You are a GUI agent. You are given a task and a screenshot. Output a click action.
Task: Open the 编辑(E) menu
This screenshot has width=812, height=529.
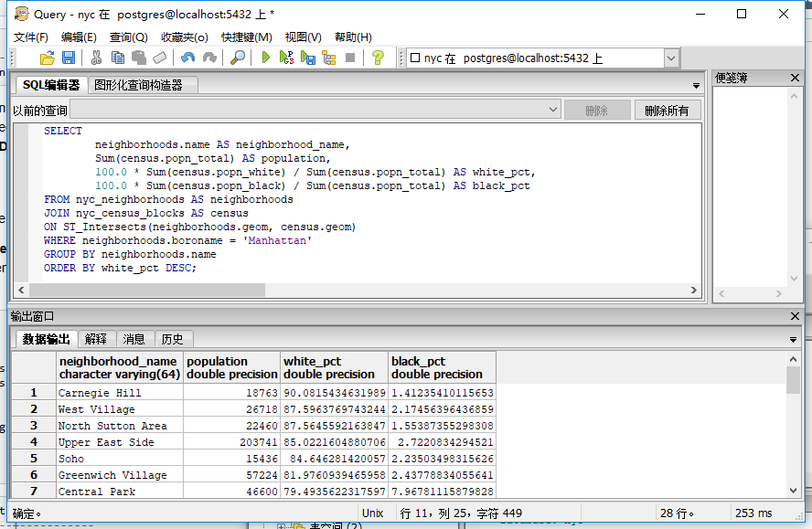click(79, 37)
